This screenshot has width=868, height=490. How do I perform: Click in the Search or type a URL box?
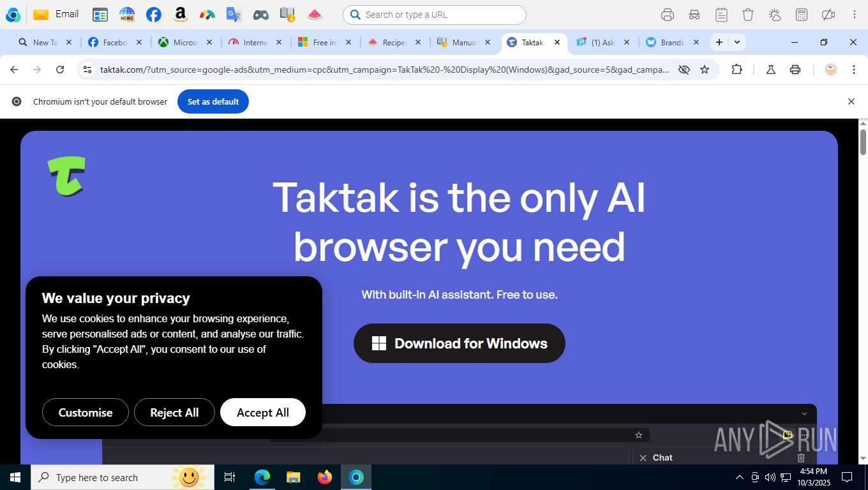coord(435,15)
